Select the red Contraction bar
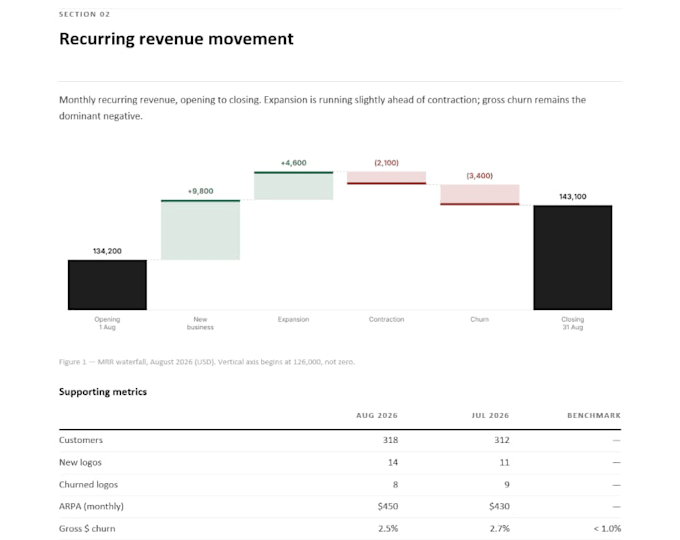This screenshot has height=540, width=680. (x=386, y=178)
